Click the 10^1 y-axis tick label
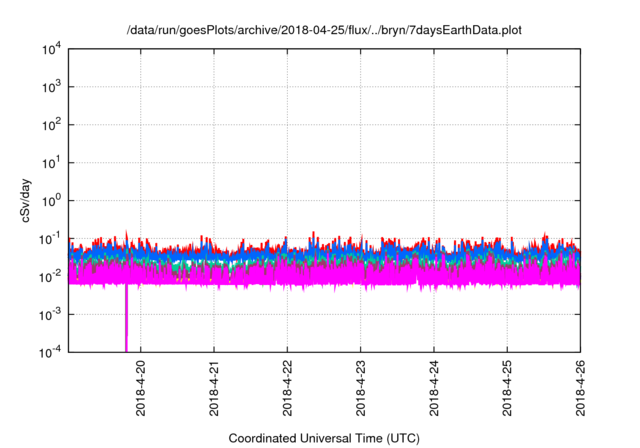The width and height of the screenshot is (640, 448). 51,163
